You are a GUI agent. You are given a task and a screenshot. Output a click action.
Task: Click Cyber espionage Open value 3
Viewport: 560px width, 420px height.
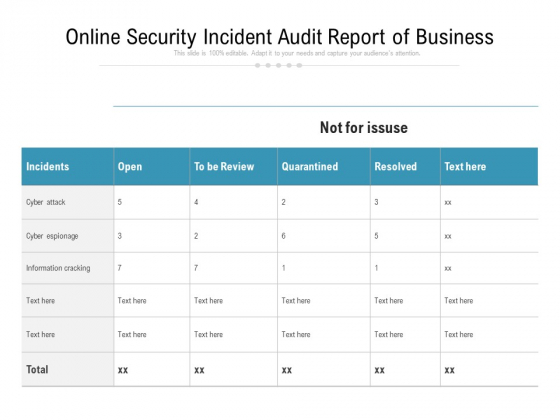[120, 236]
